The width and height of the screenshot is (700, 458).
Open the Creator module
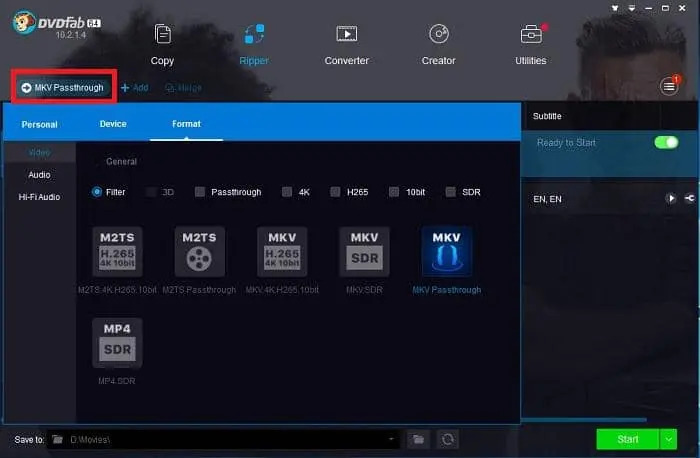(438, 45)
